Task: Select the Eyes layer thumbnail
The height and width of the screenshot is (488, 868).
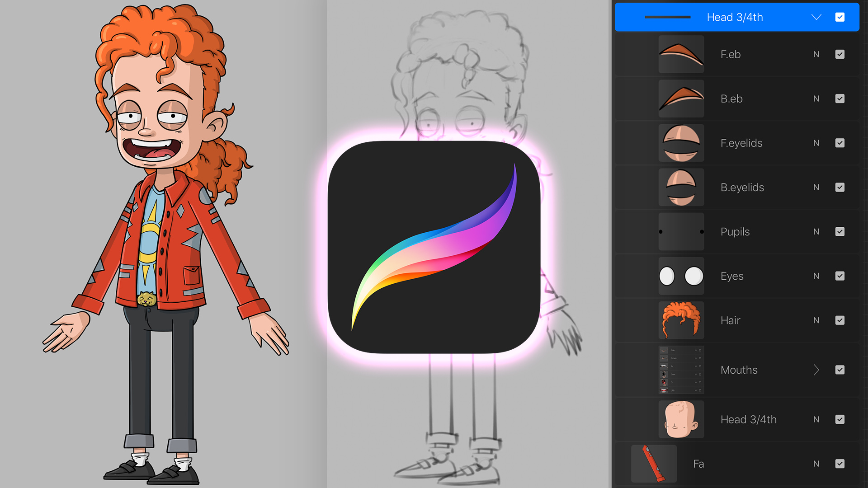Action: (682, 275)
